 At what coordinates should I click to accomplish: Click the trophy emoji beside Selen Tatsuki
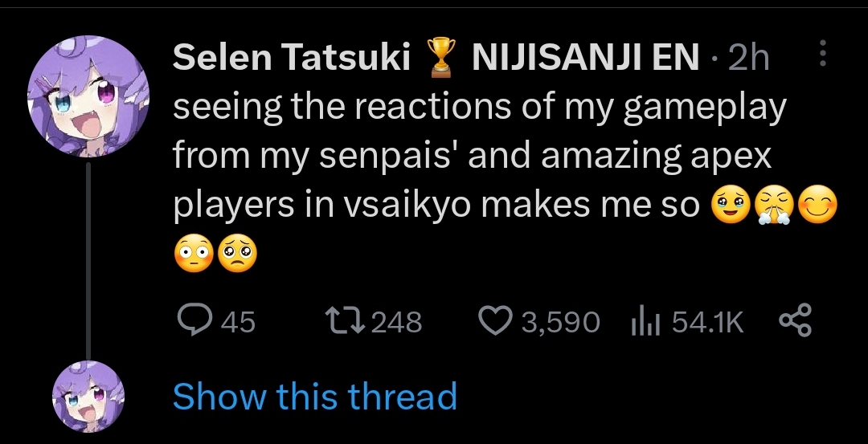(440, 57)
